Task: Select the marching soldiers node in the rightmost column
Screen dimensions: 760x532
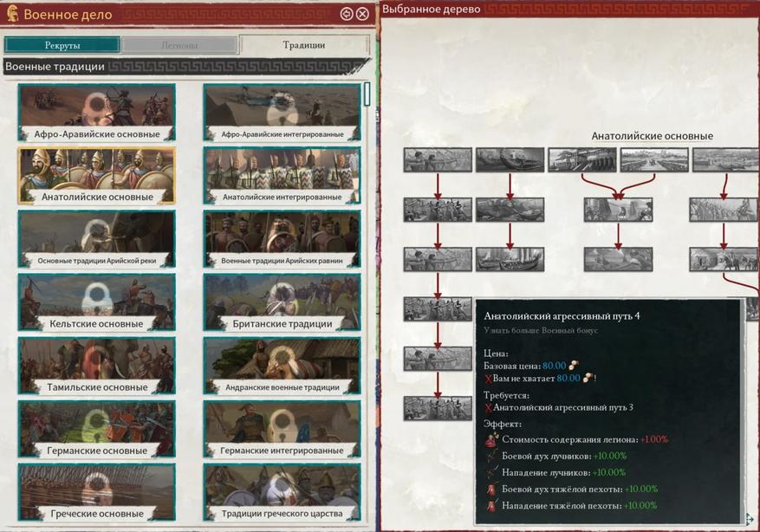Action: (724, 210)
